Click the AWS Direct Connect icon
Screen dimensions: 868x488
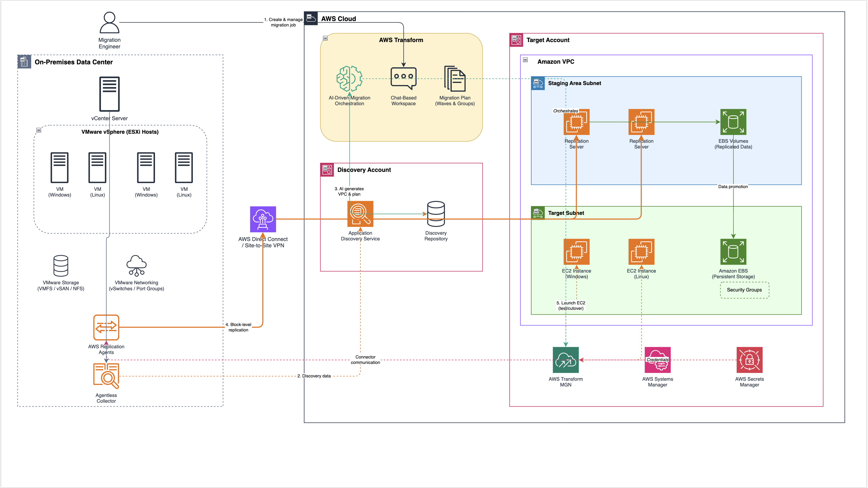[x=263, y=219]
